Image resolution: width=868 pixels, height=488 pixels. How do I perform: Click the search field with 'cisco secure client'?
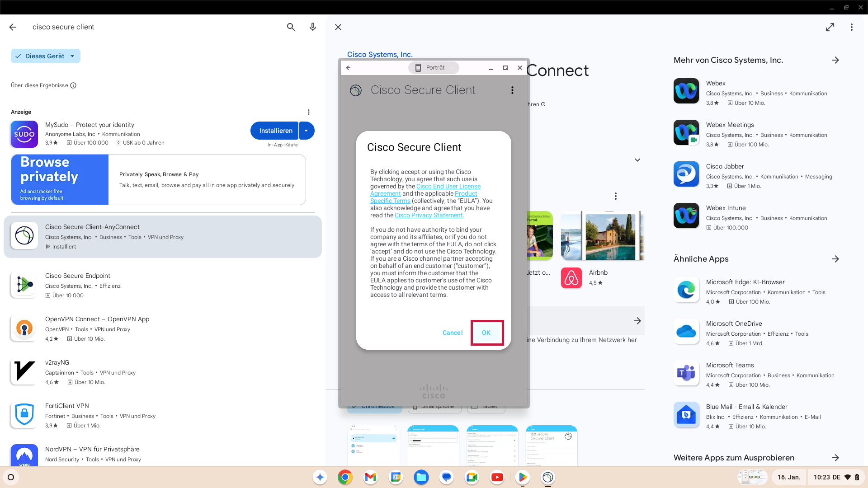154,27
